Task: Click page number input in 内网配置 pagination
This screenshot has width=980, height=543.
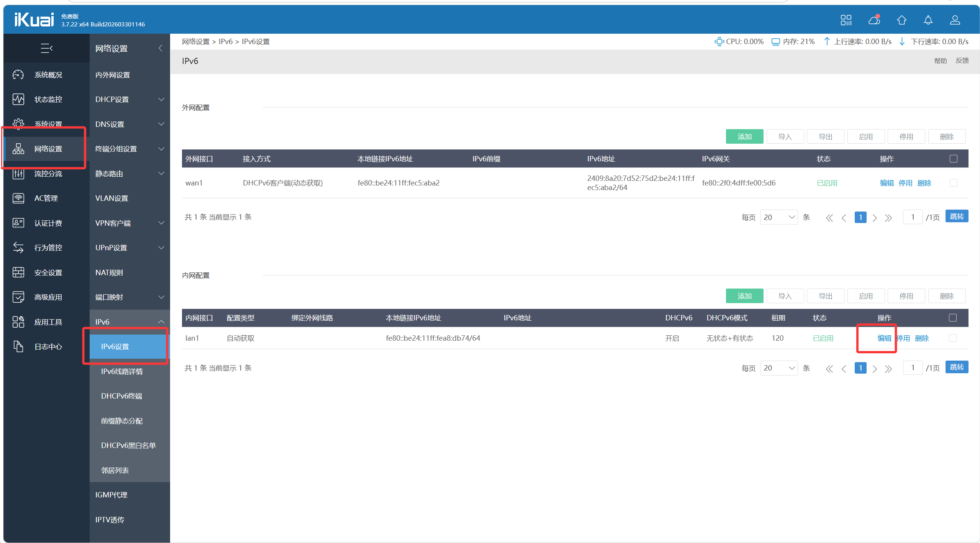Action: pyautogui.click(x=912, y=368)
